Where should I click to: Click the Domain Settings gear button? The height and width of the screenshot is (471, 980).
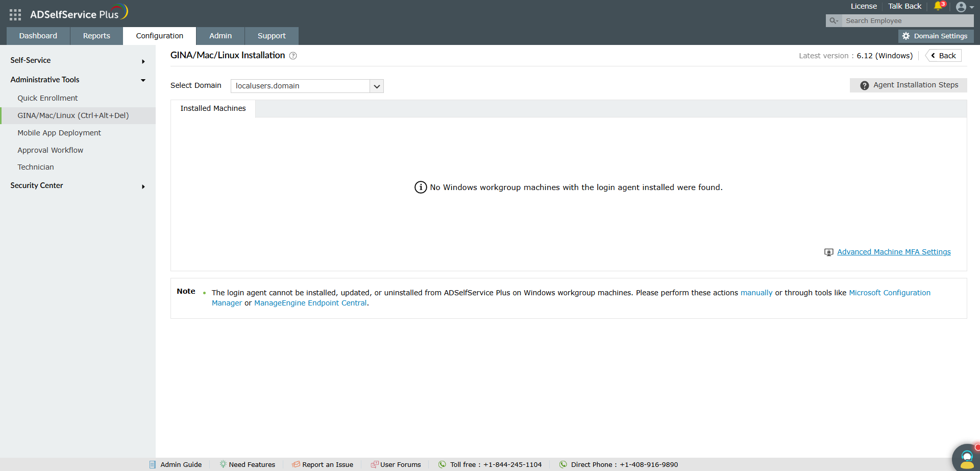click(936, 36)
